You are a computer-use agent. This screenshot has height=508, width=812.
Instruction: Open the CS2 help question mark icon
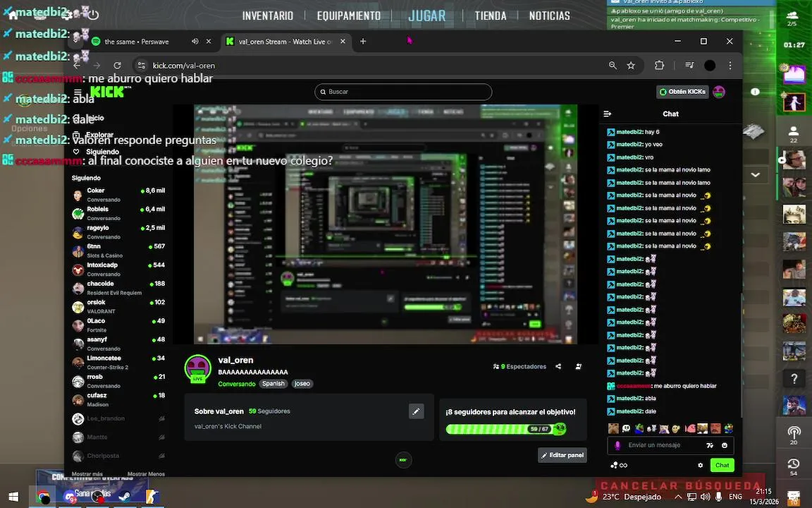[794, 379]
